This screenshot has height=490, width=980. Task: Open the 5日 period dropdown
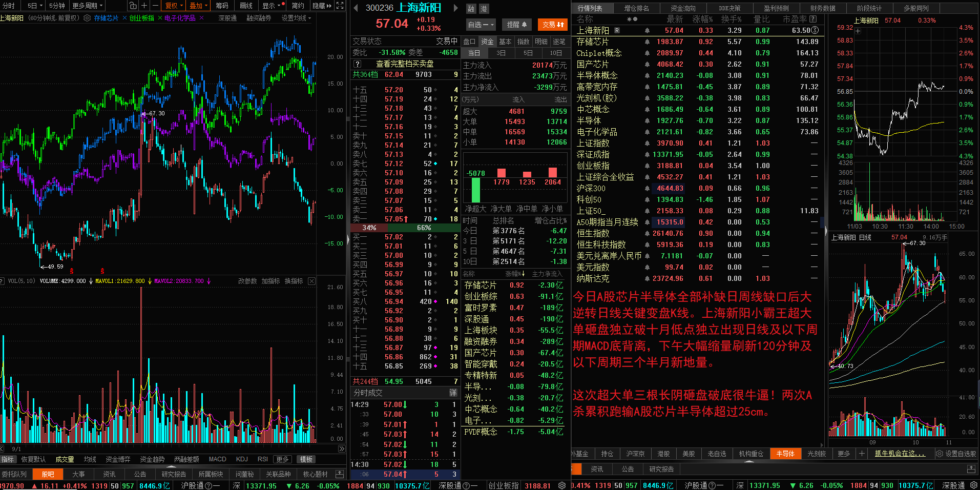click(34, 6)
